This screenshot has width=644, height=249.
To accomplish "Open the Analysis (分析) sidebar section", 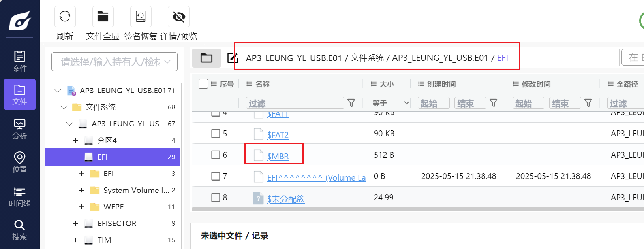I will tap(19, 129).
